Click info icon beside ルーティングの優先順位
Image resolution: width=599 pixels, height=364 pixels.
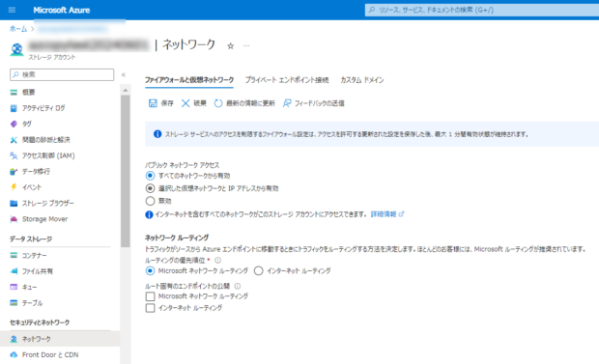click(x=217, y=261)
